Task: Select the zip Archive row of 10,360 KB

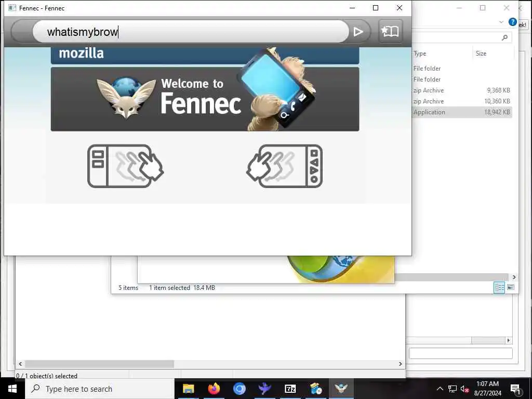Action: [462, 101]
